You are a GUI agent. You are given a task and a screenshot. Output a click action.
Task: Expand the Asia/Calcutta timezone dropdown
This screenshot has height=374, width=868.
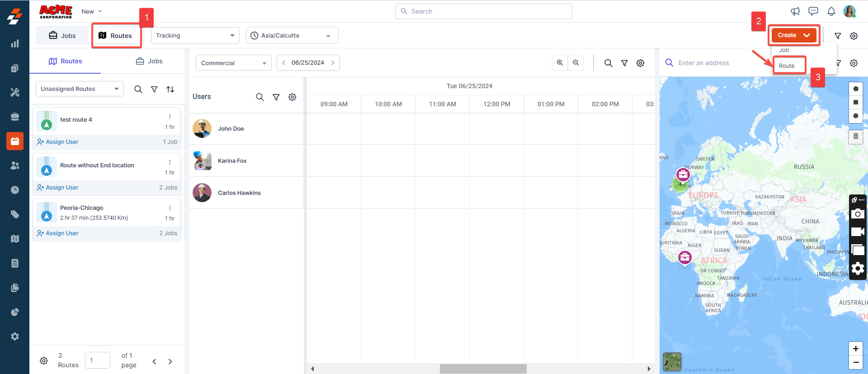tap(292, 36)
